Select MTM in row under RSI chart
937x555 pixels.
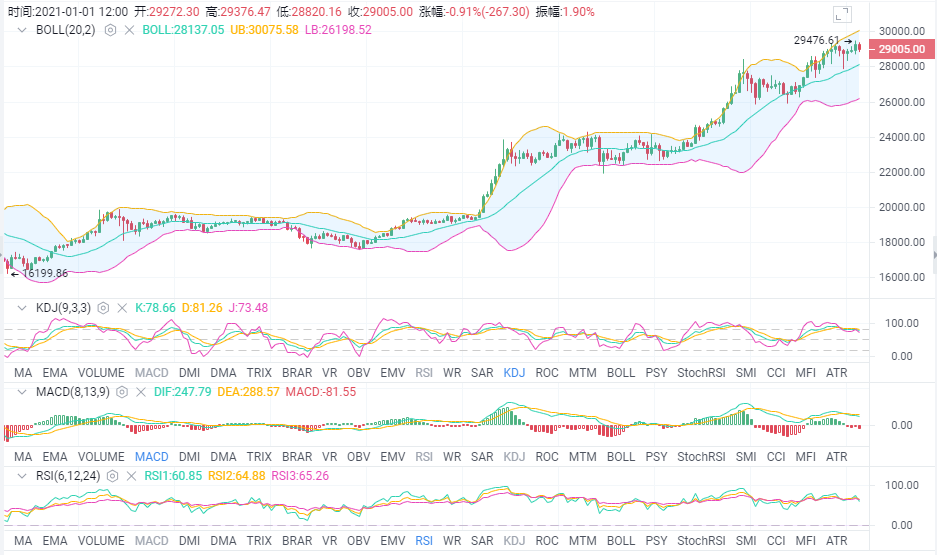pos(583,541)
